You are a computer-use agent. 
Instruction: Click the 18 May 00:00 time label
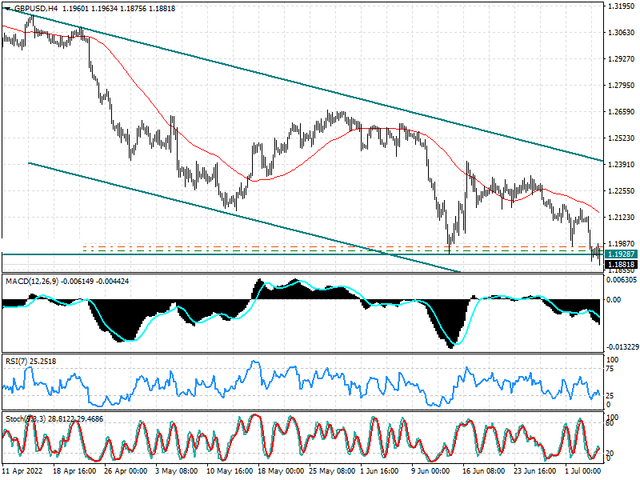[x=280, y=471]
